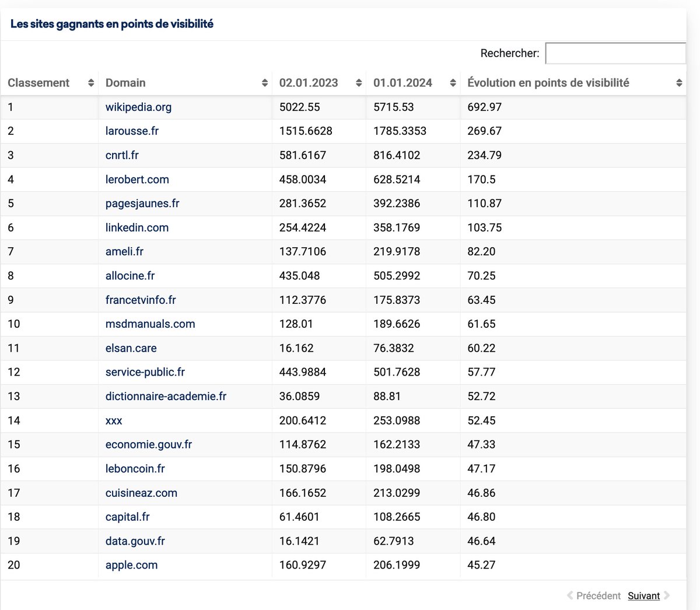Open the leboncoin.fr domain link
This screenshot has width=700, height=610.
coord(135,468)
